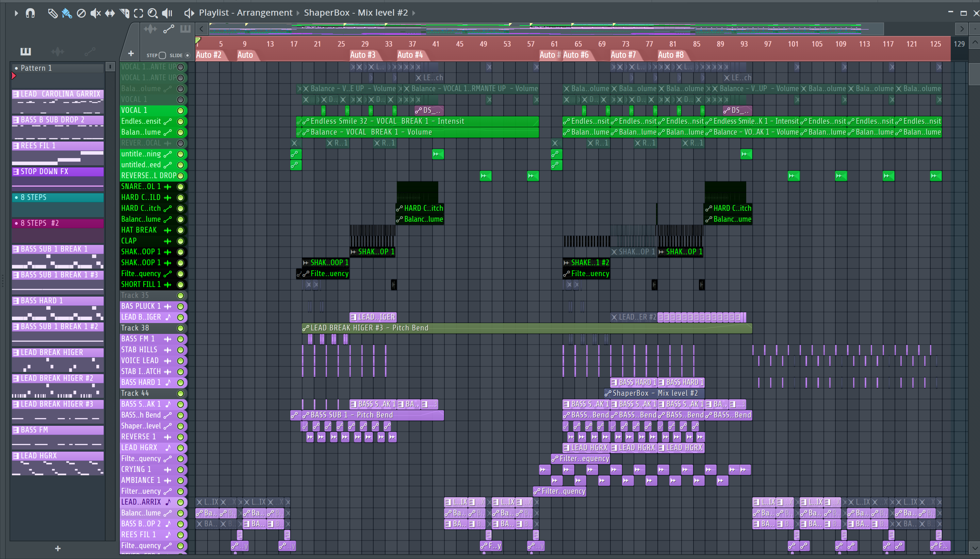Select the Paint brush tool

coord(67,13)
